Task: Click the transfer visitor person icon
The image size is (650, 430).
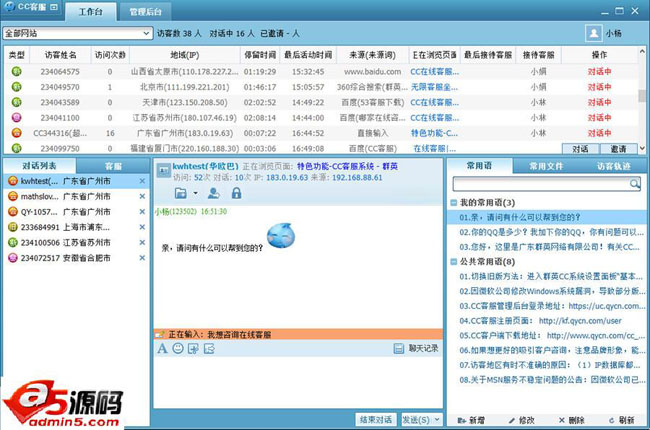Action: pyautogui.click(x=213, y=193)
